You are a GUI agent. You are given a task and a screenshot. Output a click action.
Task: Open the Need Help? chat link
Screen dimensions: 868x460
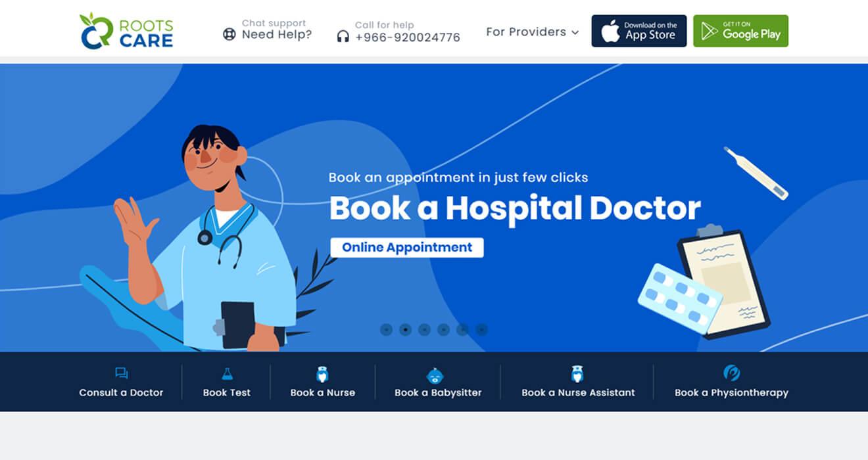point(277,35)
